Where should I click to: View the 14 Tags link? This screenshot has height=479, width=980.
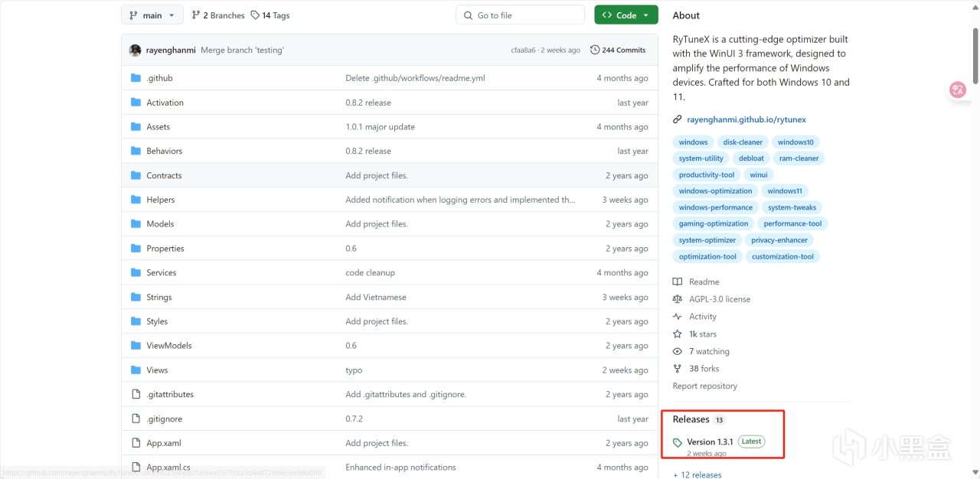(x=270, y=15)
